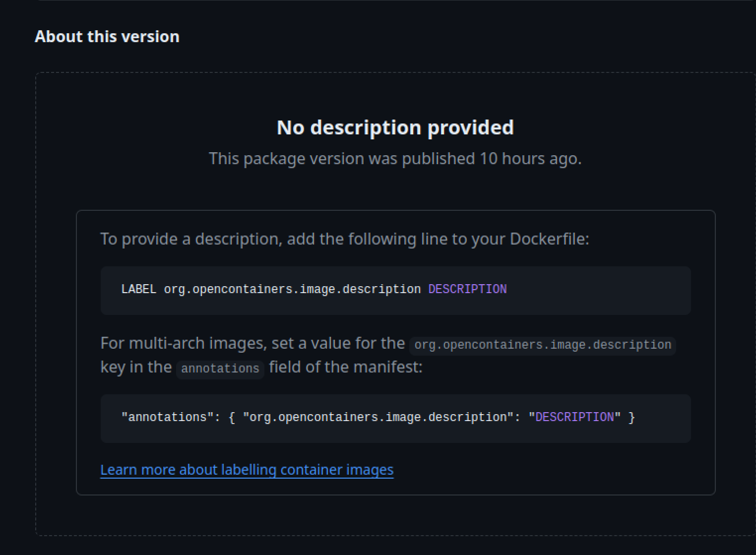Click purple DESCRIPTION placeholder in the LABEL line
Image resolution: width=756 pixels, height=555 pixels.
467,289
